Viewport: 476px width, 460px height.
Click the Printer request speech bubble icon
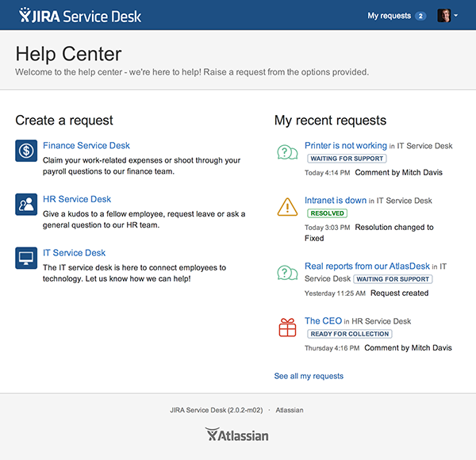286,152
